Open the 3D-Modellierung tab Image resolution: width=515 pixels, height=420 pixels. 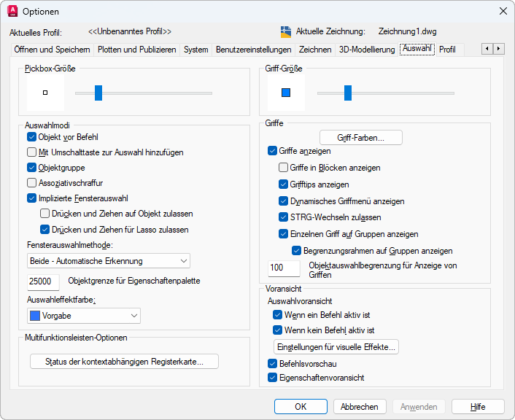(367, 50)
